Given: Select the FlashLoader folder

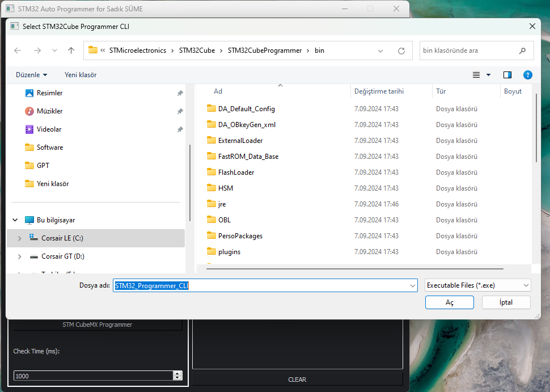Looking at the screenshot, I should click(236, 172).
